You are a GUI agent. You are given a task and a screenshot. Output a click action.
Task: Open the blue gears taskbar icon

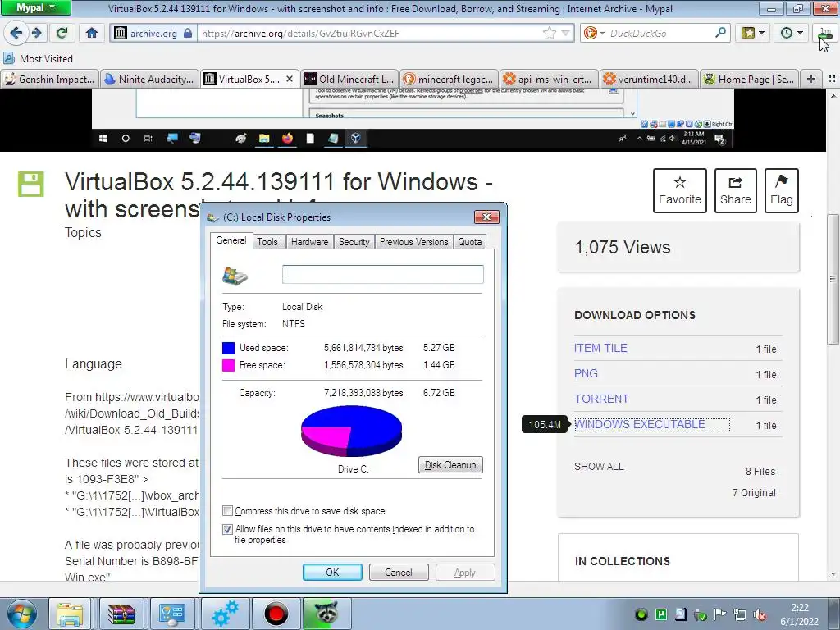coord(225,614)
